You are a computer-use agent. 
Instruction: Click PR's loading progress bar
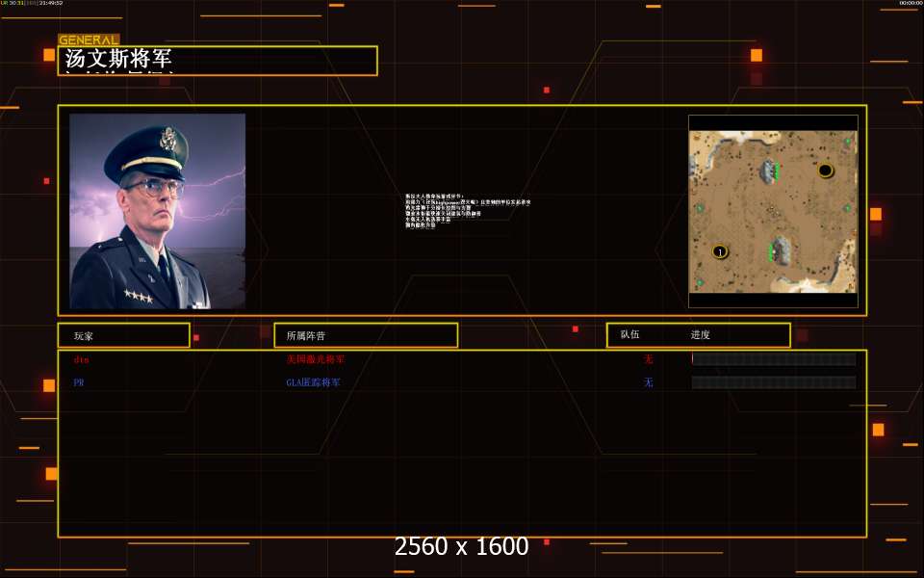(774, 382)
